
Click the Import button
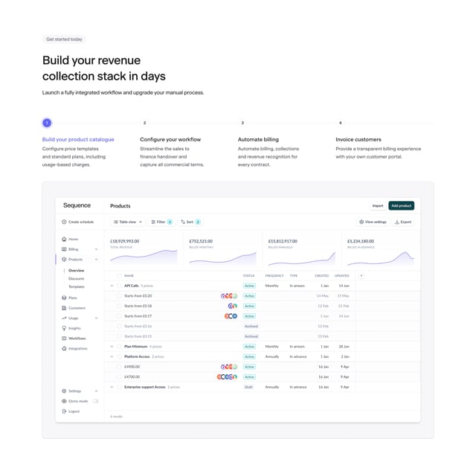click(x=378, y=205)
